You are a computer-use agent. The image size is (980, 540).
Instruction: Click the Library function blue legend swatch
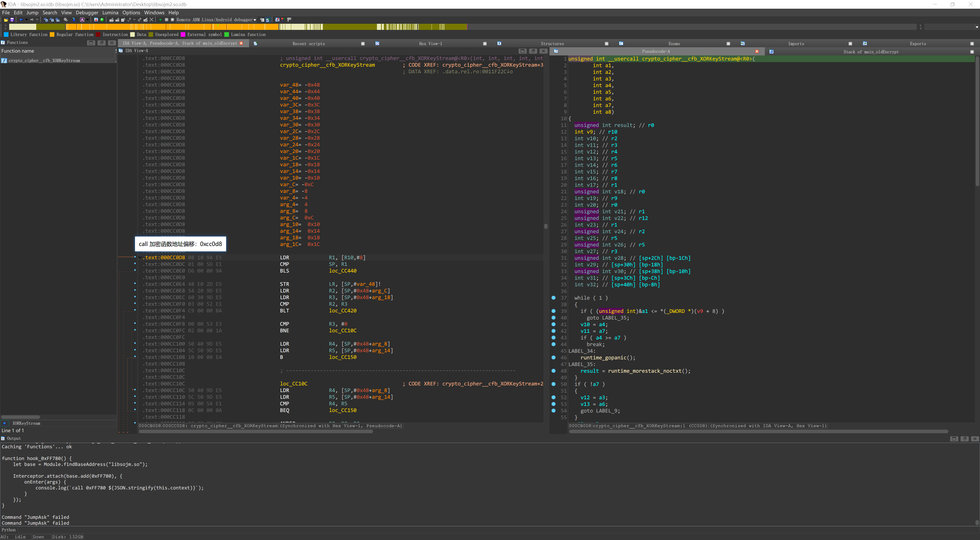[6, 35]
